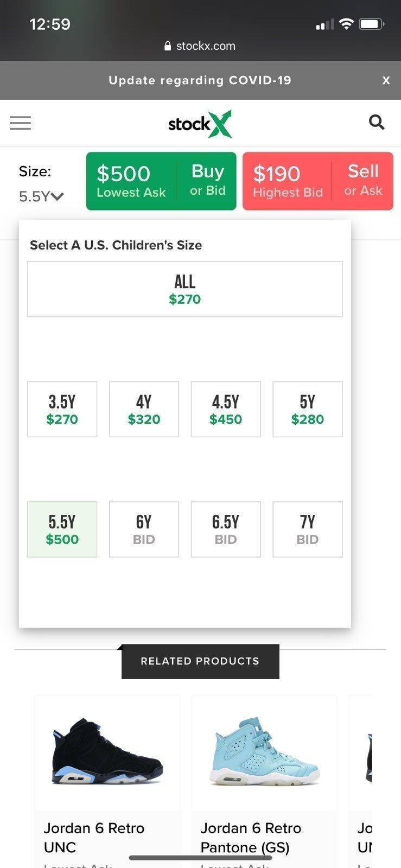Pick size 5Y priced $280
This screenshot has width=401, height=868.
[x=308, y=409]
